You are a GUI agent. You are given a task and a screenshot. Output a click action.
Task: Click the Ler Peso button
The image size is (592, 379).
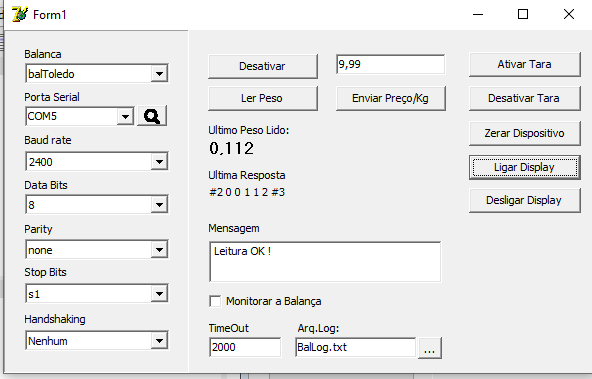pyautogui.click(x=263, y=98)
